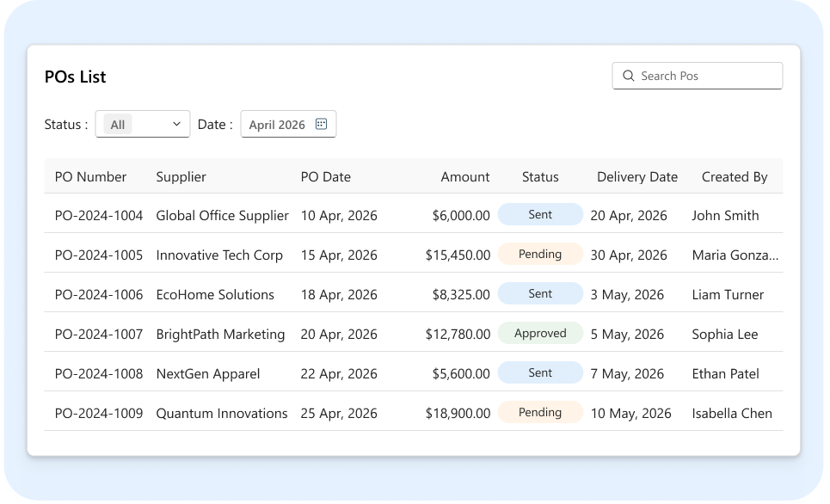Click the Amount column header
The image size is (830, 504).
point(465,177)
